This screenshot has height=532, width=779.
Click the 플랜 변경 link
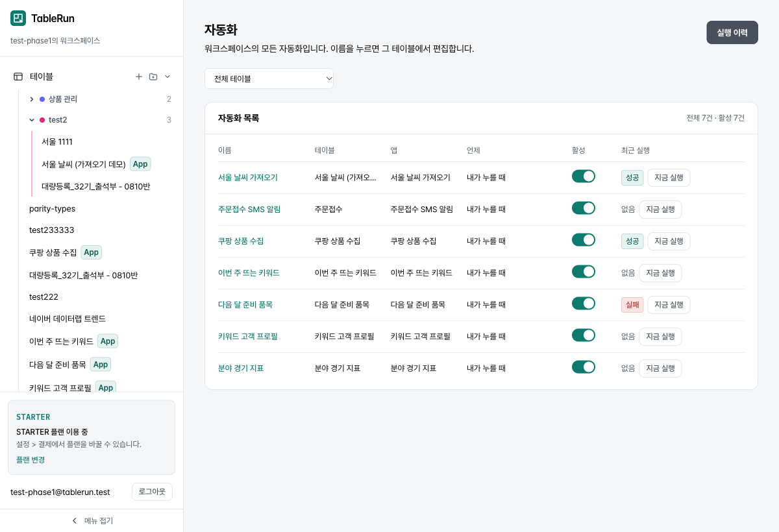(x=31, y=460)
